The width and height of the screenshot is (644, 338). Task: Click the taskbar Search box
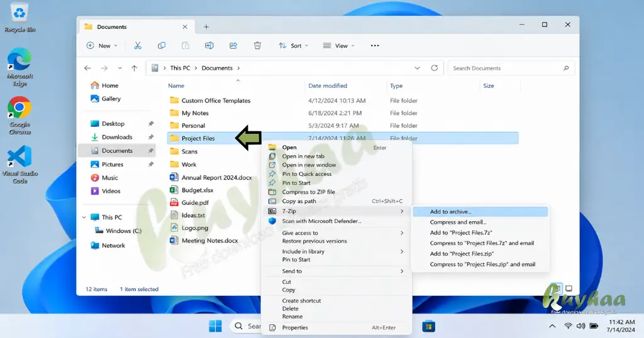tap(245, 326)
